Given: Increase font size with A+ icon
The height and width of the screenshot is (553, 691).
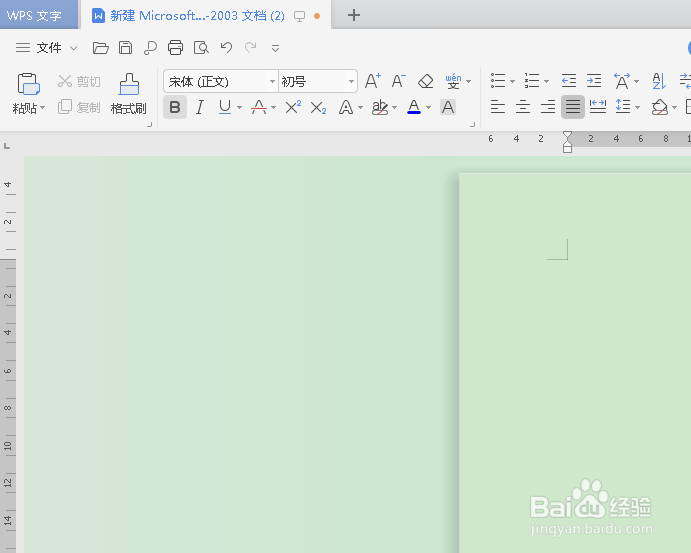Looking at the screenshot, I should 373,81.
